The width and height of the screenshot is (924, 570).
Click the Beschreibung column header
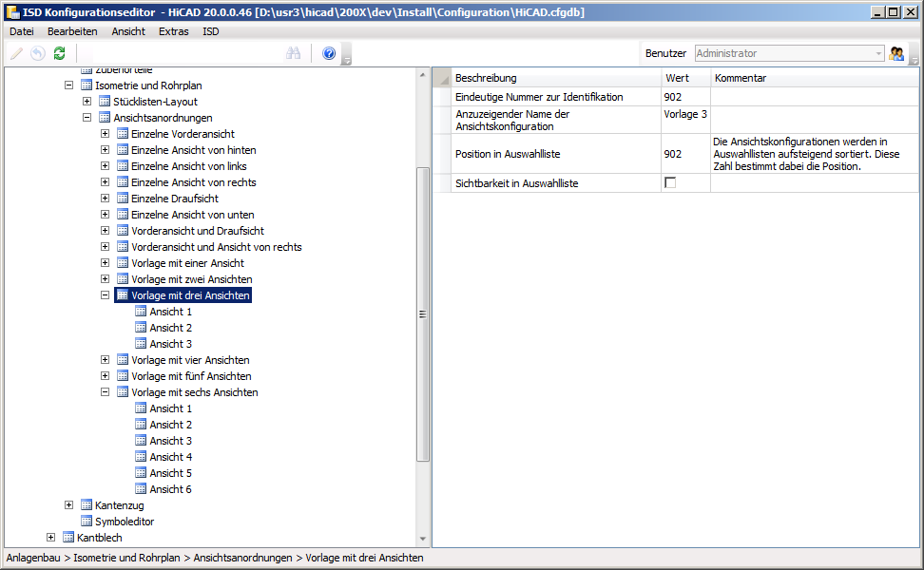556,78
